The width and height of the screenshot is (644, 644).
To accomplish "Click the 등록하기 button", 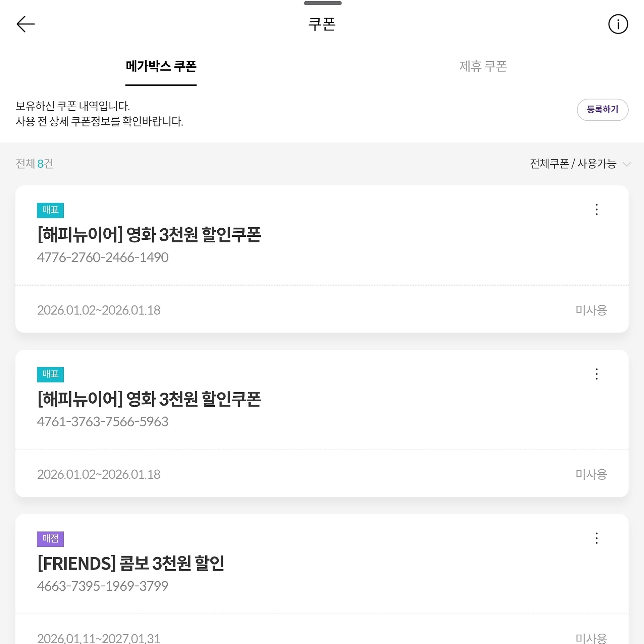I will coord(602,110).
